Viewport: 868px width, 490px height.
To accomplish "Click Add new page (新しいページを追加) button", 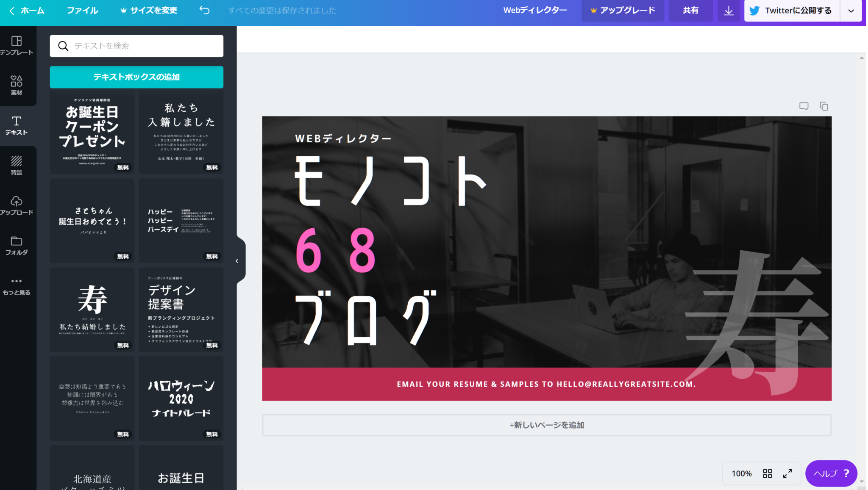I will point(546,425).
